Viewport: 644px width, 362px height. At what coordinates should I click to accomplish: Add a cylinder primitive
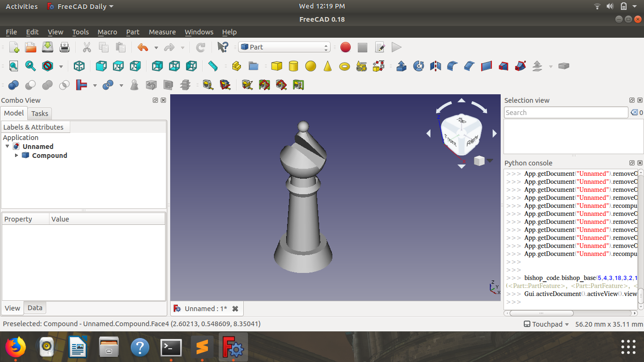[294, 66]
